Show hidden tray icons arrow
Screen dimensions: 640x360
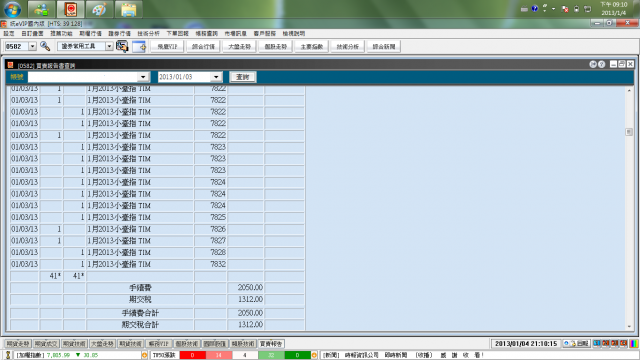(553, 9)
